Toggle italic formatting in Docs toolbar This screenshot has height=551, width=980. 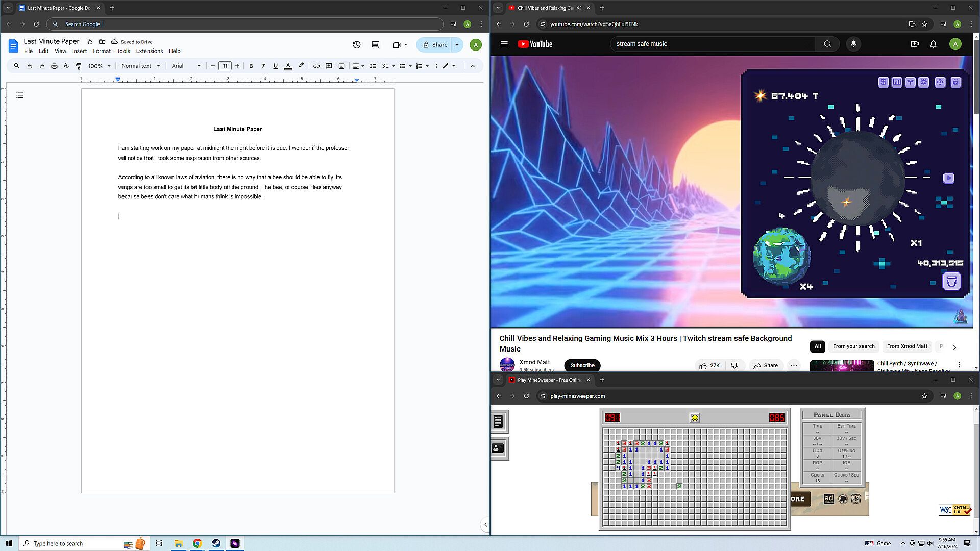click(263, 66)
